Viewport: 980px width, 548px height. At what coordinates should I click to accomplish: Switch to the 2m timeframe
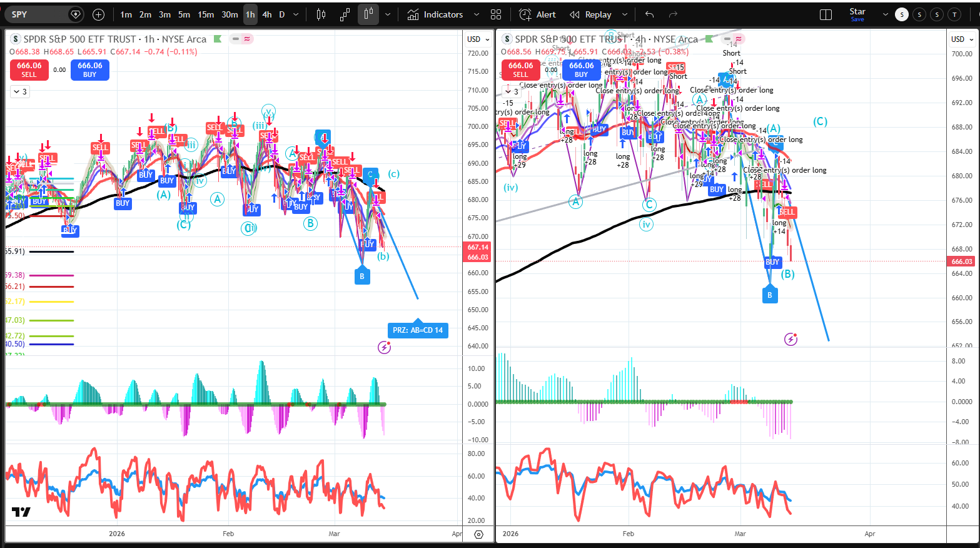pyautogui.click(x=146, y=14)
